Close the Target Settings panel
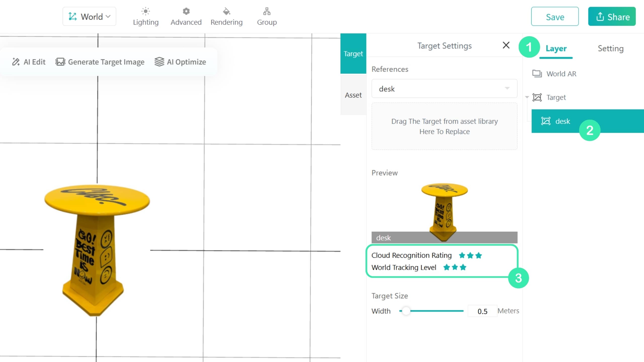Viewport: 644px width, 362px height. pos(506,45)
